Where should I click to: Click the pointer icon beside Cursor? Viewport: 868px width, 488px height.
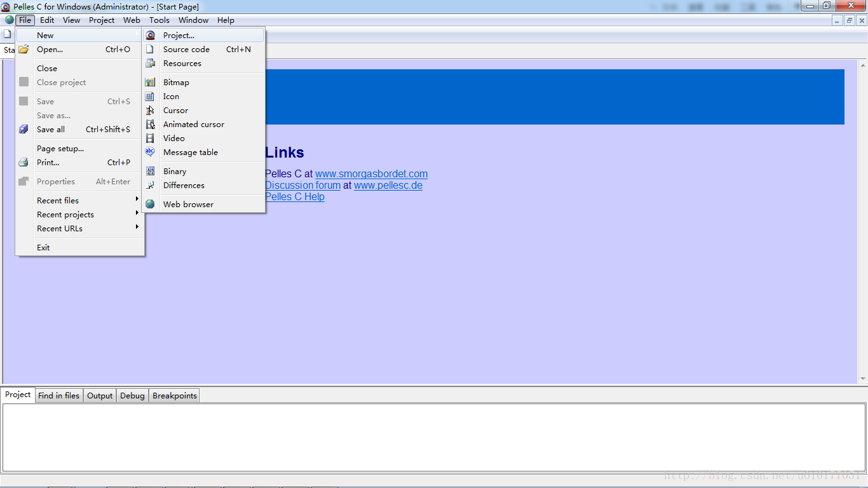click(150, 111)
